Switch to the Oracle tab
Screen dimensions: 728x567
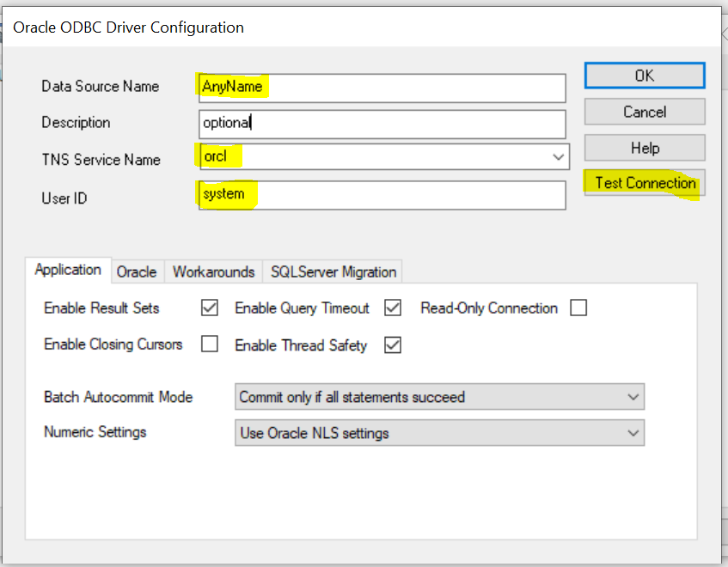[137, 271]
